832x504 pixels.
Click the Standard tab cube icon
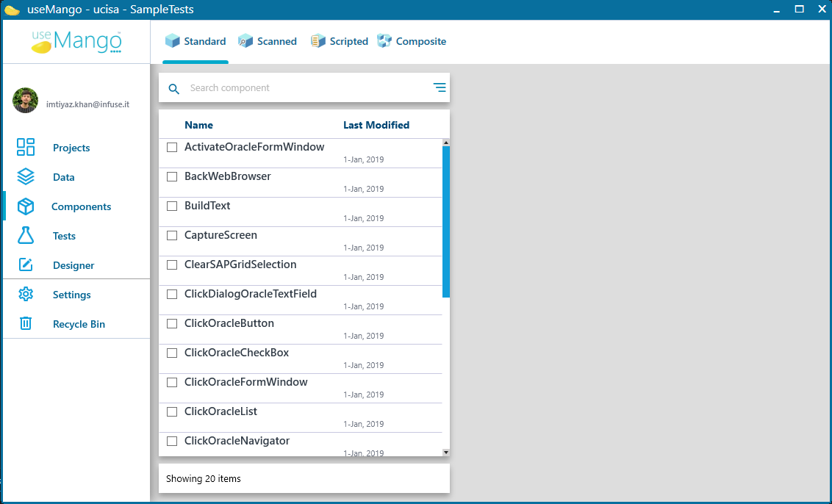(173, 41)
